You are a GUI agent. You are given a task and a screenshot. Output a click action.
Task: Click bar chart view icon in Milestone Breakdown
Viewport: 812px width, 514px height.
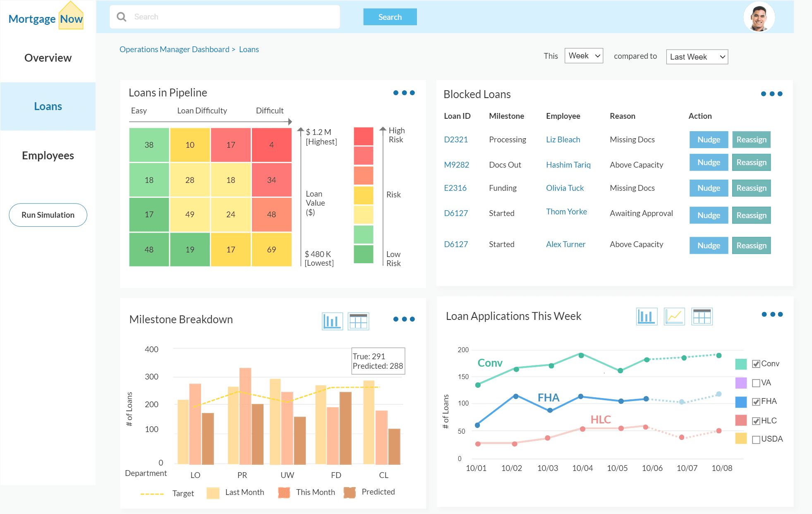(332, 321)
